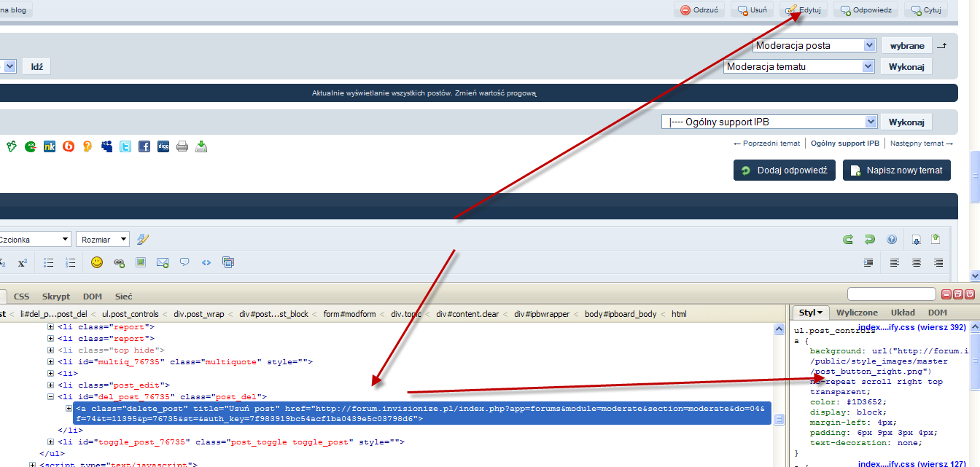The image size is (980, 467).
Task: Share the topic on Twitter
Action: (125, 146)
